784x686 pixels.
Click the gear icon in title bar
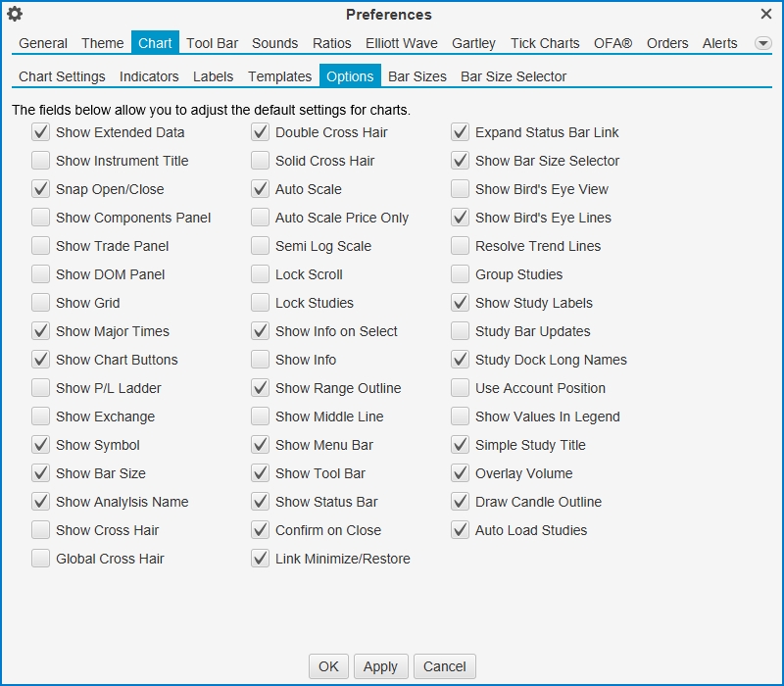coord(15,14)
